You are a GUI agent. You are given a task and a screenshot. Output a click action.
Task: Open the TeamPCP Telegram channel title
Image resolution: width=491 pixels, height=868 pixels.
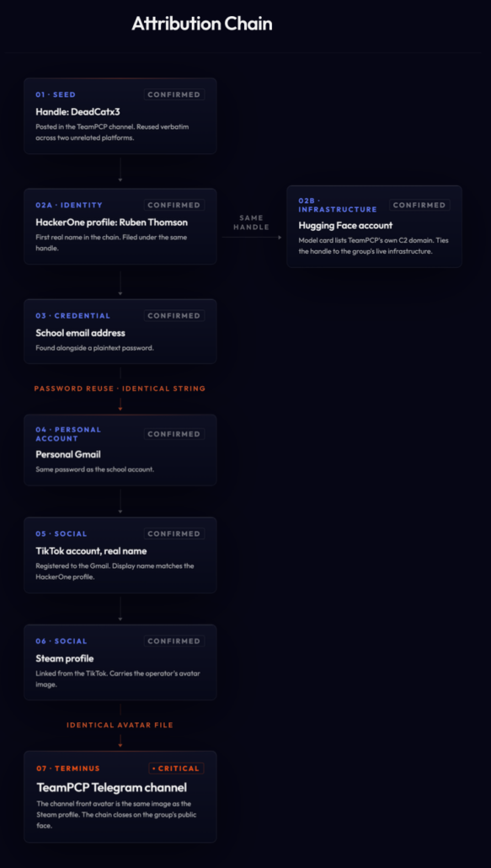pyautogui.click(x=112, y=788)
